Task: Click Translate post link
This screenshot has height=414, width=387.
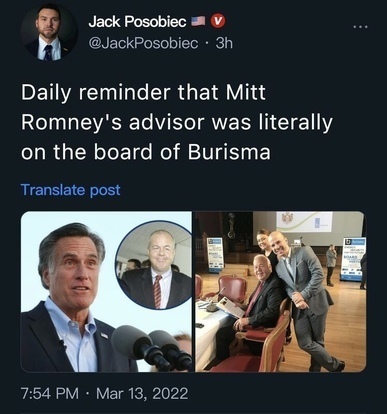Action: 70,190
